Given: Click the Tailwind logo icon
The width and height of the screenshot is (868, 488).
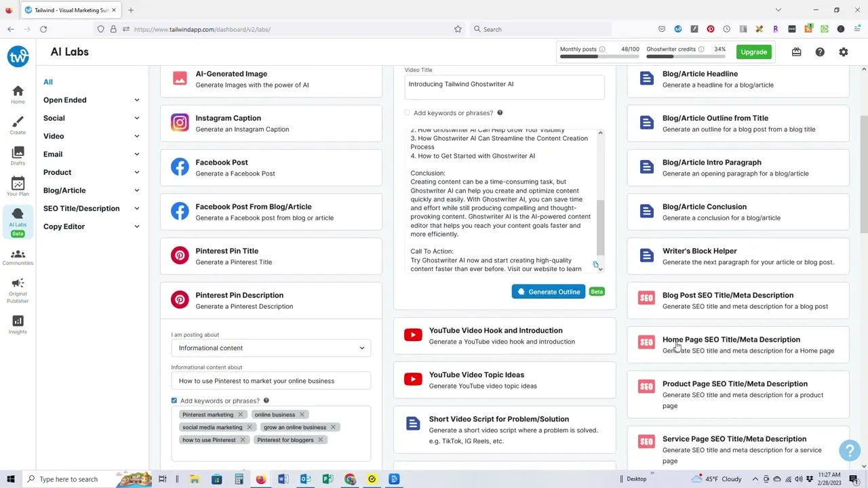Looking at the screenshot, I should click(18, 56).
